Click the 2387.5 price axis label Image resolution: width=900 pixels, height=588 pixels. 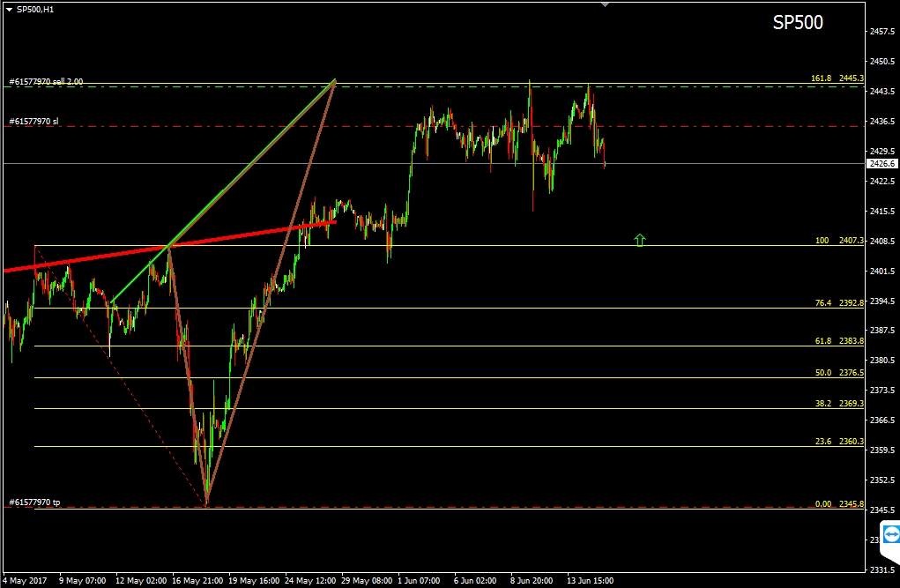click(882, 331)
